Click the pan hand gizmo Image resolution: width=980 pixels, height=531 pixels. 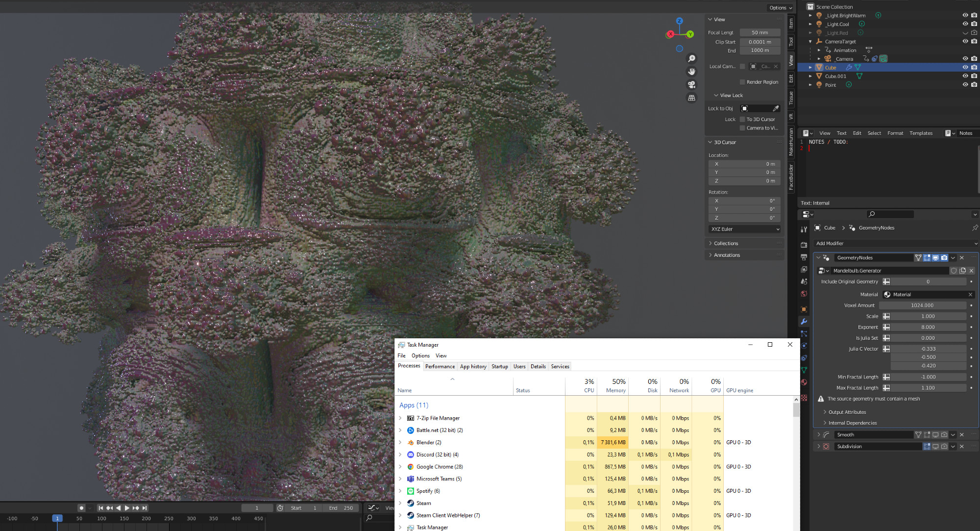coord(691,72)
